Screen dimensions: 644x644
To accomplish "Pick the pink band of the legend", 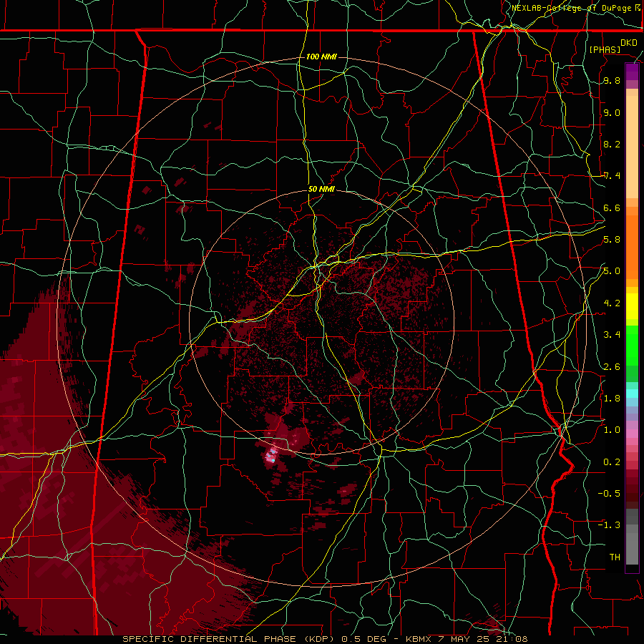I will click(x=632, y=434).
